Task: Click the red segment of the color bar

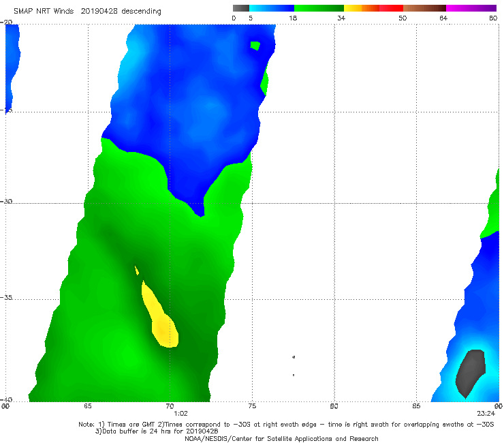Action: point(391,8)
